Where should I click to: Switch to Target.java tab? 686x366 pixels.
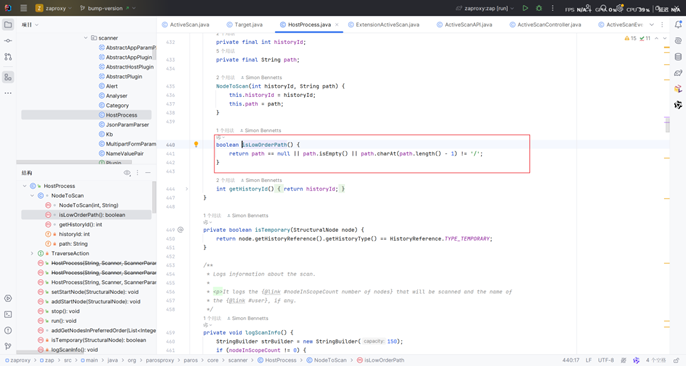(x=245, y=24)
